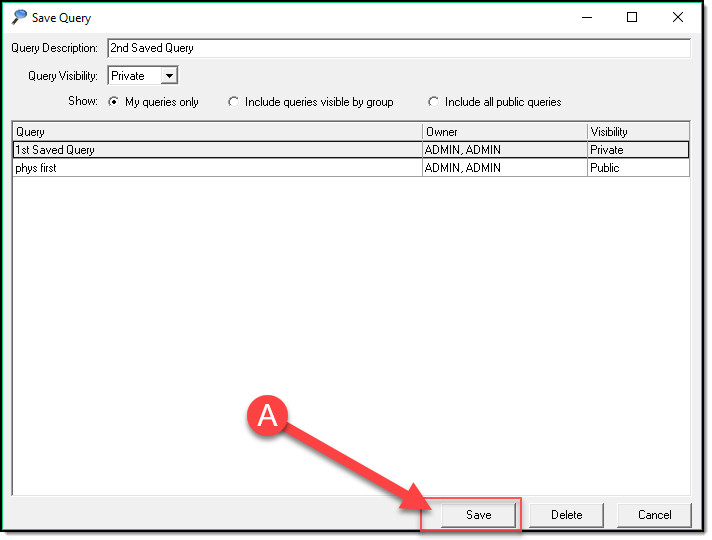
Task: Maximize the Save Query dialog
Action: click(x=632, y=17)
